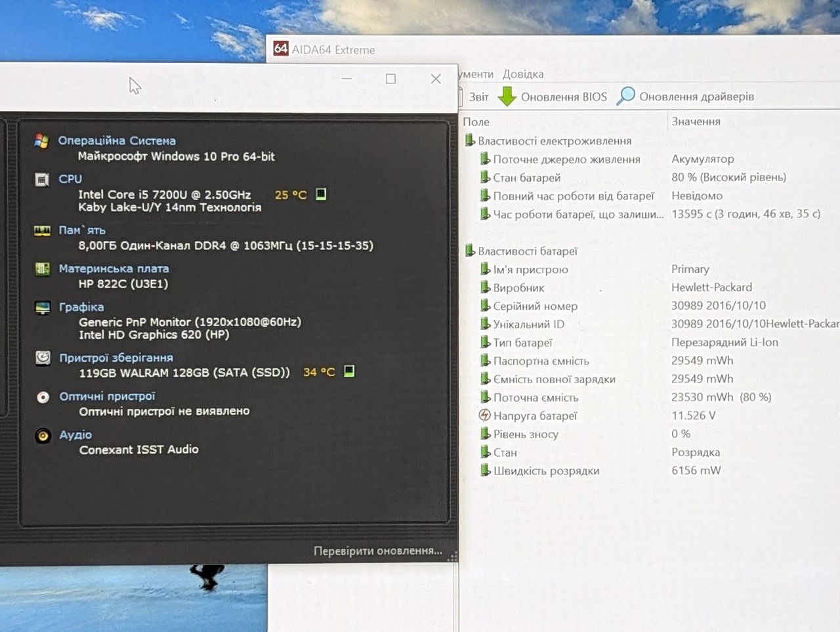Click the Звіт toolbar button
Viewport: 840px width, 632px height.
478,97
